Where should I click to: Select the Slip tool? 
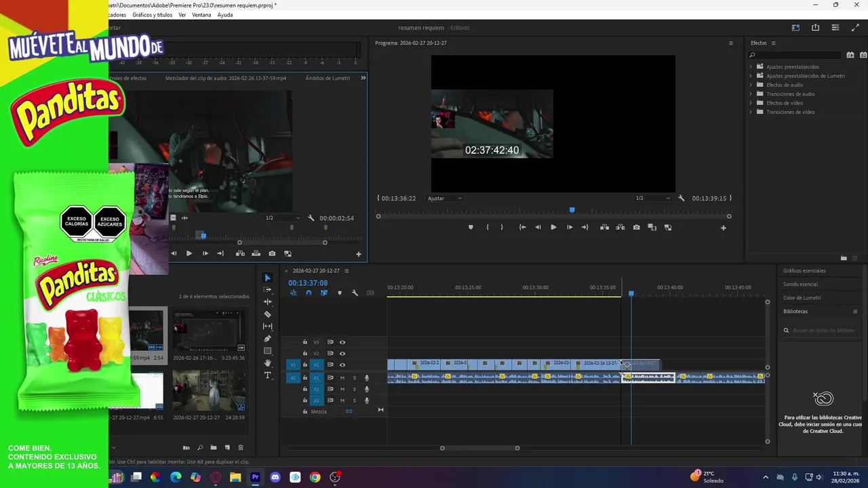click(x=267, y=326)
